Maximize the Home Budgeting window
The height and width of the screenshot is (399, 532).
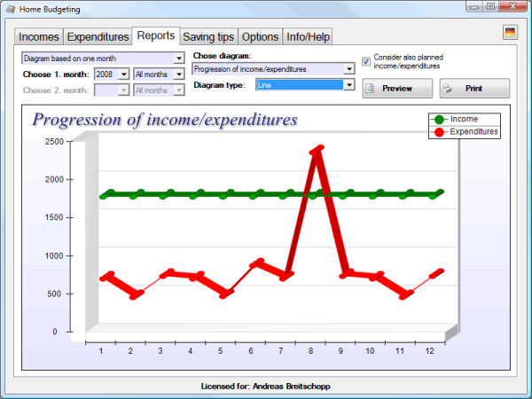(490, 7)
